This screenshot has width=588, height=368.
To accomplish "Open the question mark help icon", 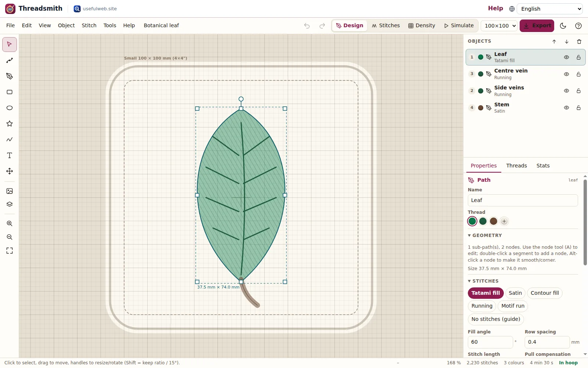I will click(578, 26).
